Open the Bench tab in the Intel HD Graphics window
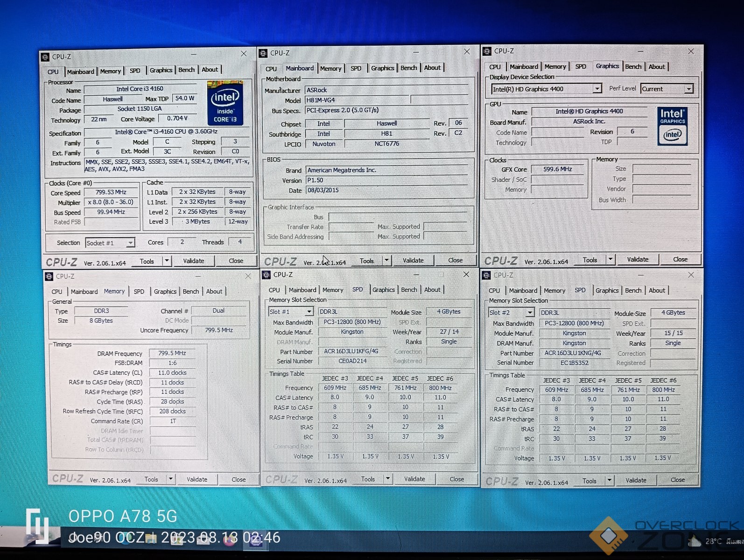This screenshot has width=744, height=560. [633, 67]
